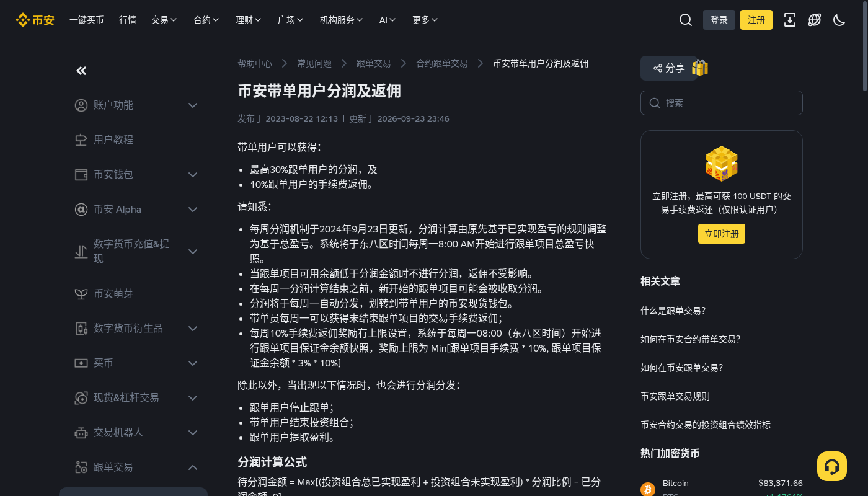Open the customer support headset chat

click(832, 466)
